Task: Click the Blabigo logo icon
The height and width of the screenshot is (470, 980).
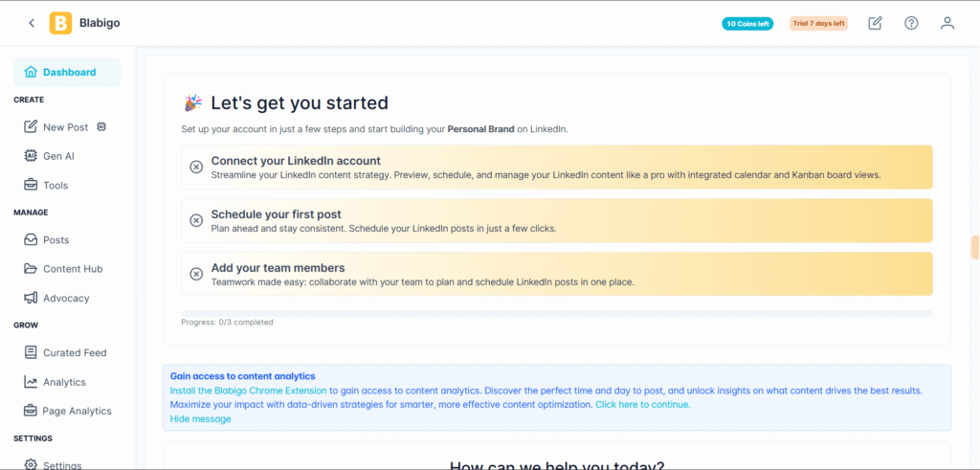Action: (61, 23)
